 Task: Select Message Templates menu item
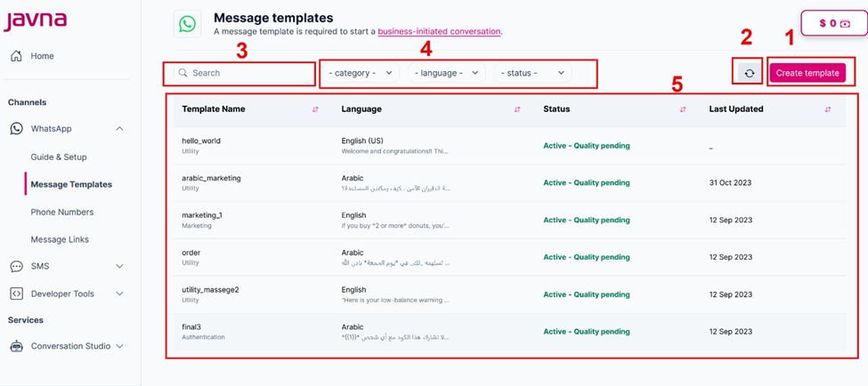(71, 185)
